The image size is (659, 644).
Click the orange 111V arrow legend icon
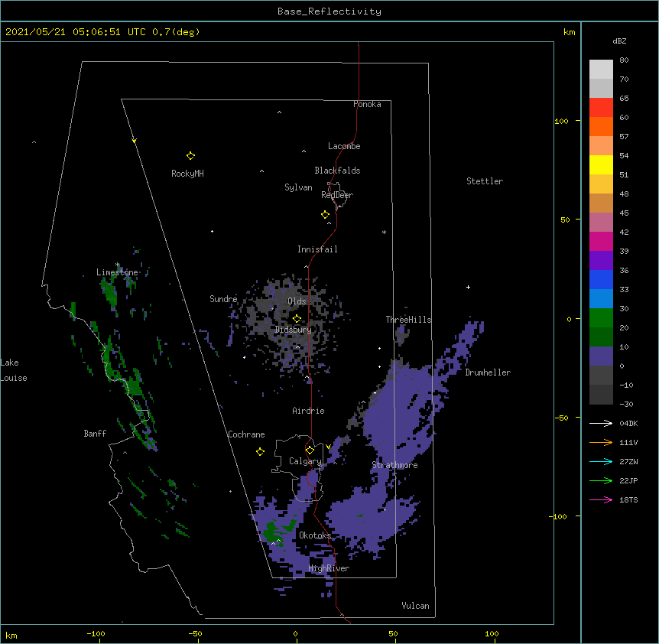click(x=601, y=442)
